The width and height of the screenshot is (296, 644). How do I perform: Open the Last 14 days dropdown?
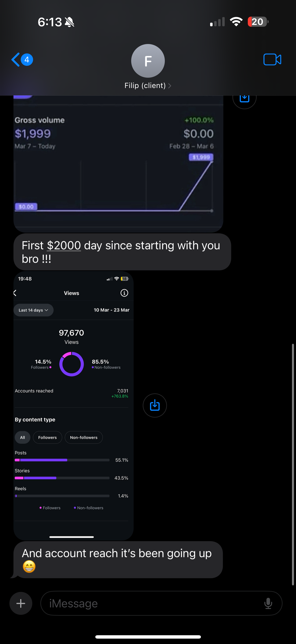(x=33, y=310)
